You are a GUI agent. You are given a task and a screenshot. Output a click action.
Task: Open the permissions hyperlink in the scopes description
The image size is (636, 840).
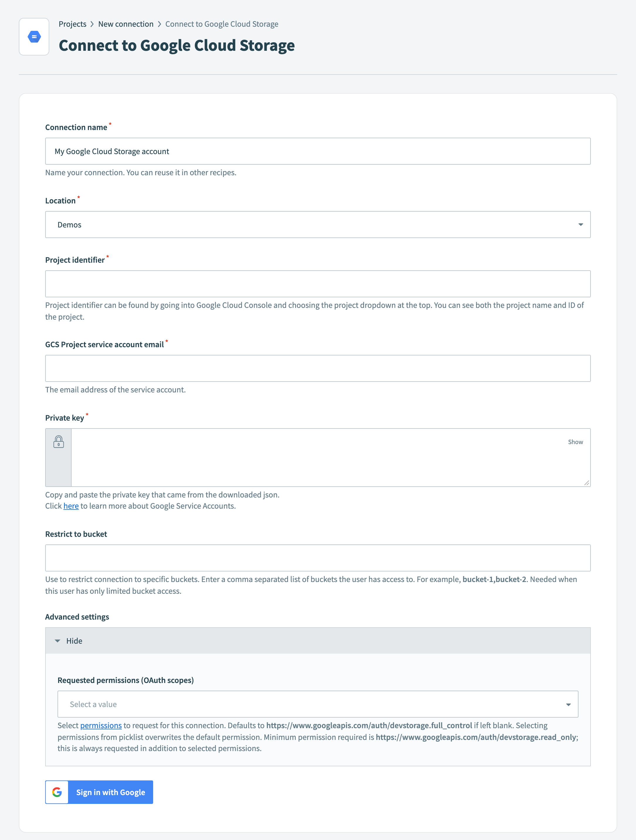tap(101, 725)
